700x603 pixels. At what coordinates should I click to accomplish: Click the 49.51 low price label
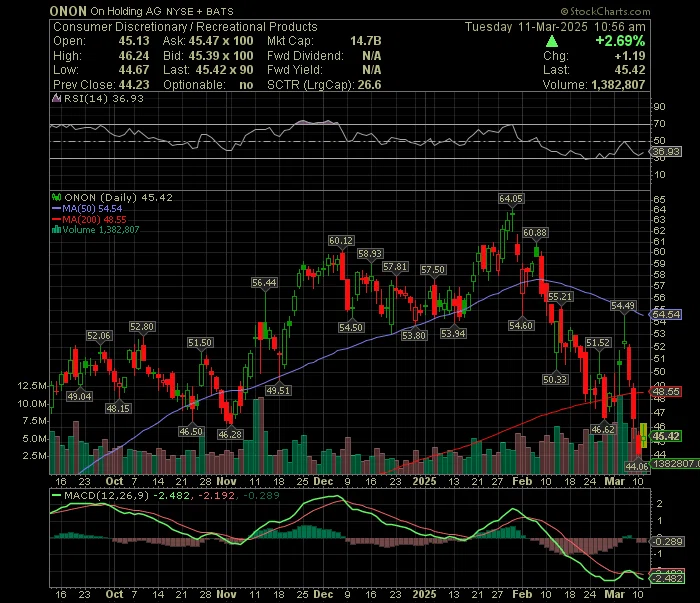click(x=278, y=391)
